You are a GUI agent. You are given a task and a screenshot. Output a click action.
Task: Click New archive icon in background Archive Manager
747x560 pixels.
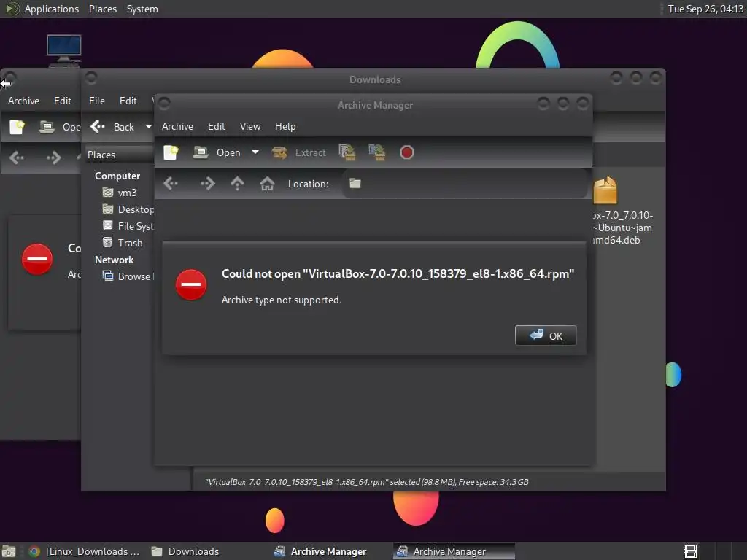[x=18, y=127]
